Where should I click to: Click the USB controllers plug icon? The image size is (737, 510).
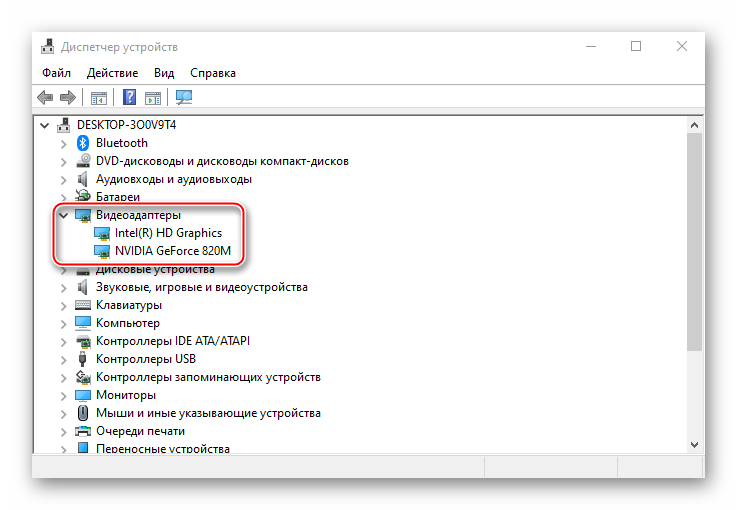click(x=83, y=359)
